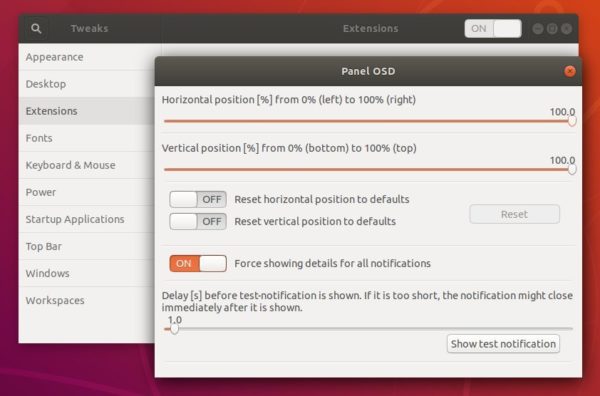The height and width of the screenshot is (396, 600).
Task: Click the delay value 1.0
Action: (x=175, y=320)
